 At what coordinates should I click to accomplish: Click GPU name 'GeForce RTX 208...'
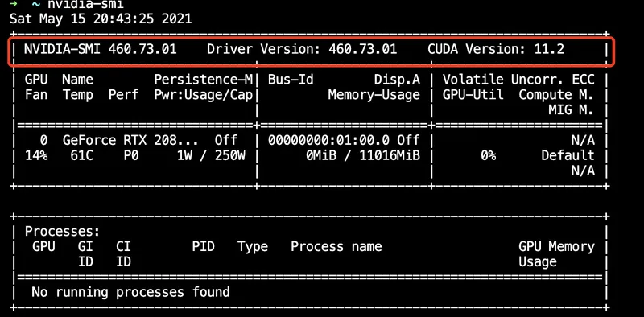click(130, 141)
